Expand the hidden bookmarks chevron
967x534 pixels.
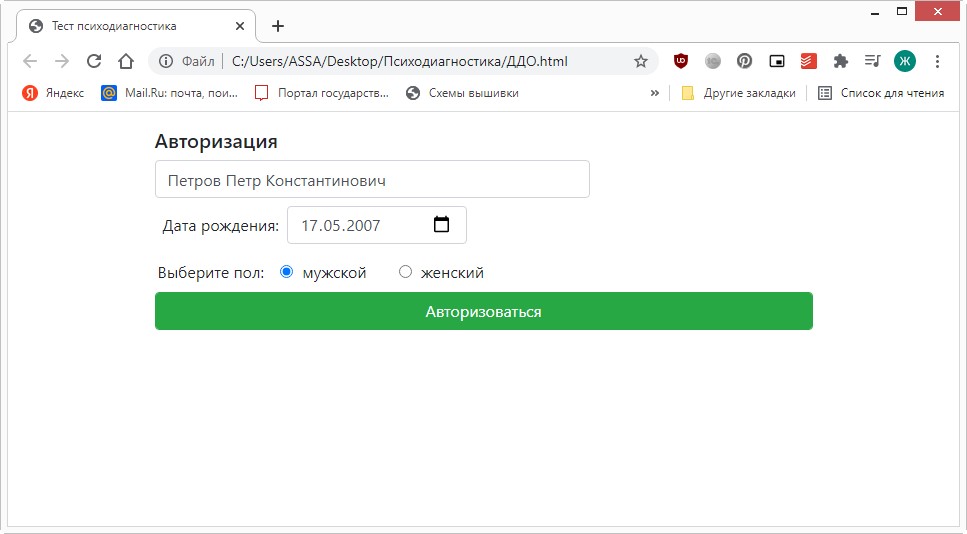point(655,93)
